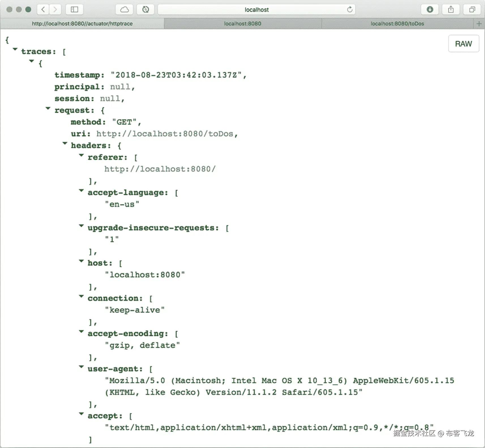Click the RAW view button
The image size is (485, 448).
tap(463, 44)
